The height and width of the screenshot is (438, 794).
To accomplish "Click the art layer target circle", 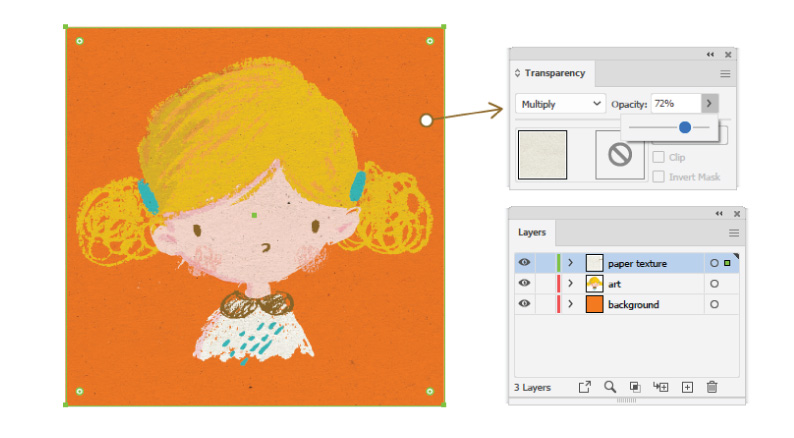I will 714,284.
